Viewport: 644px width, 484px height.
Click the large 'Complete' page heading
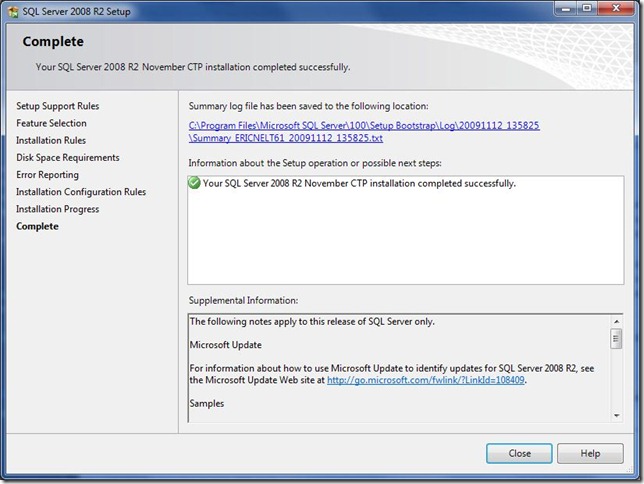pos(53,41)
